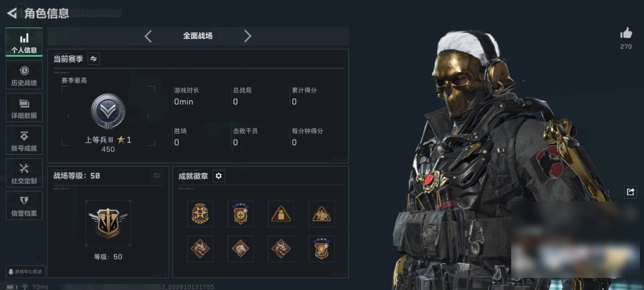Go back using the arrow beside 角色信息
Viewport: 644px width, 290px height.
tap(12, 13)
